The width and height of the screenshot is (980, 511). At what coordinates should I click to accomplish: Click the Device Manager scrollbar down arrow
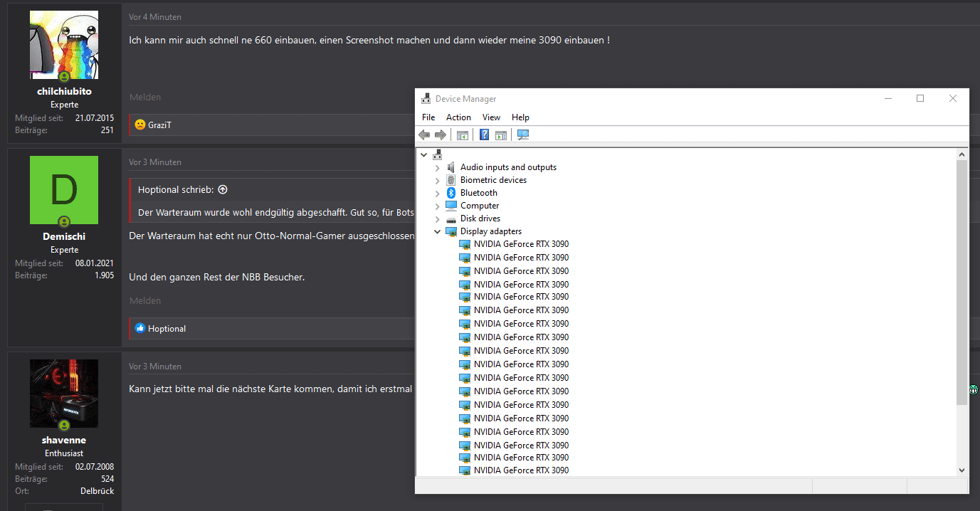click(962, 470)
